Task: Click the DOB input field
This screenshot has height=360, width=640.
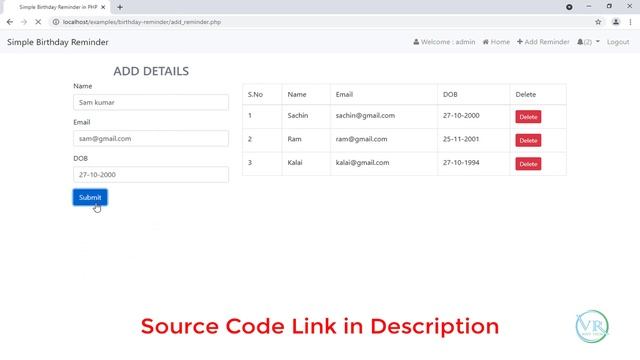Action: coord(151,174)
